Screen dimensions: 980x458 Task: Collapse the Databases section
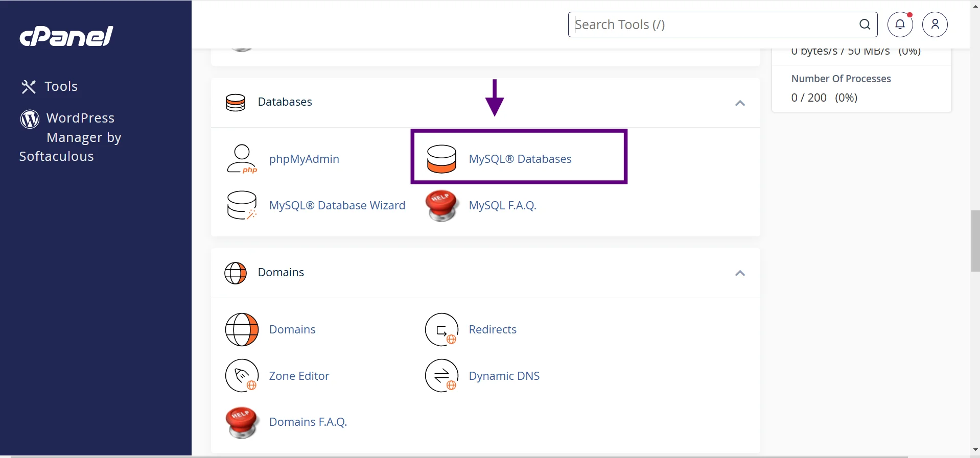pos(740,103)
